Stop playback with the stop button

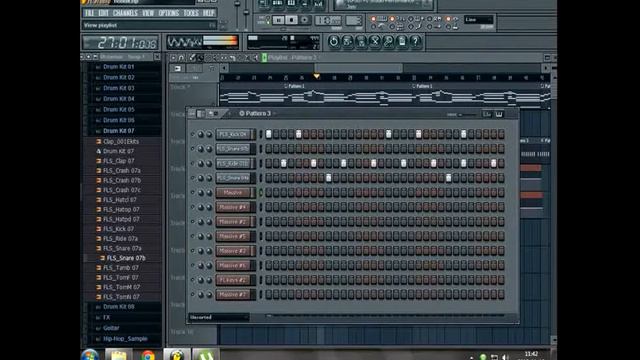291,20
